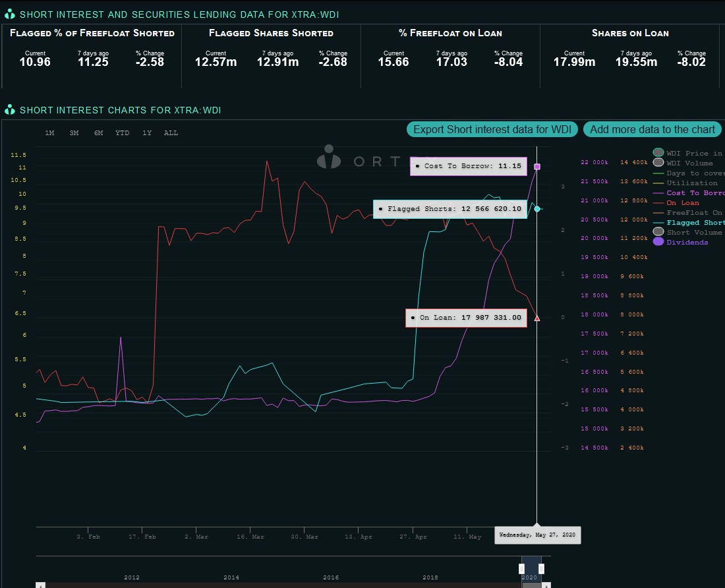The width and height of the screenshot is (725, 588).
Task: Click current % Freefloat on Loan value 15.66
Action: pyautogui.click(x=393, y=62)
